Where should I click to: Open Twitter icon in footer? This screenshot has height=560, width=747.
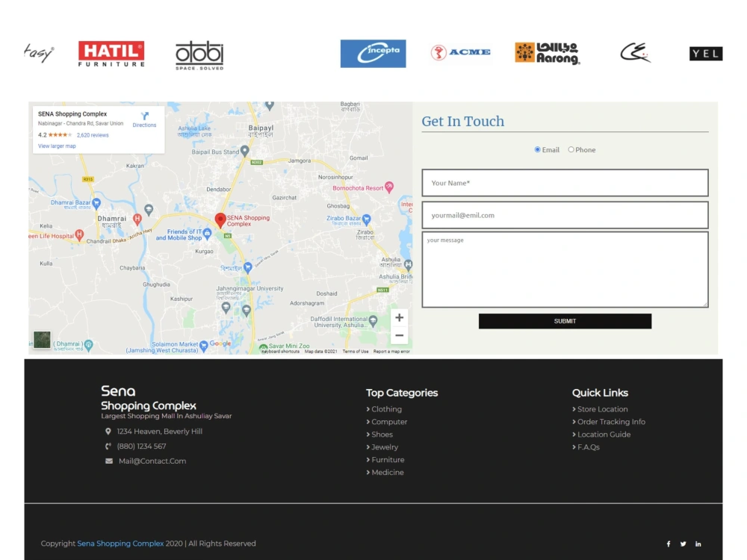click(684, 544)
